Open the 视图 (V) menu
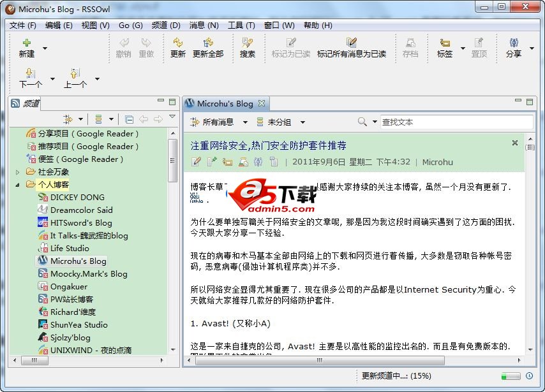Image resolution: width=545 pixels, height=392 pixels. click(x=96, y=25)
